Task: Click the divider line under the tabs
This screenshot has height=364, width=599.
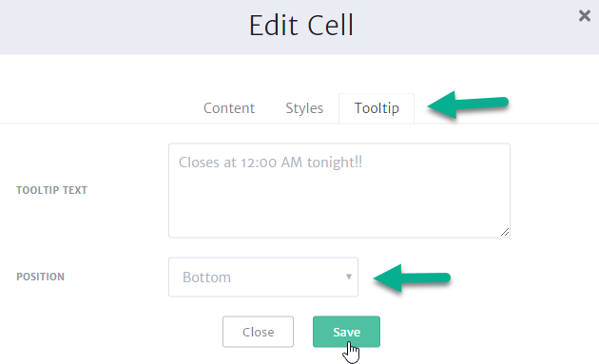Action: click(115, 124)
